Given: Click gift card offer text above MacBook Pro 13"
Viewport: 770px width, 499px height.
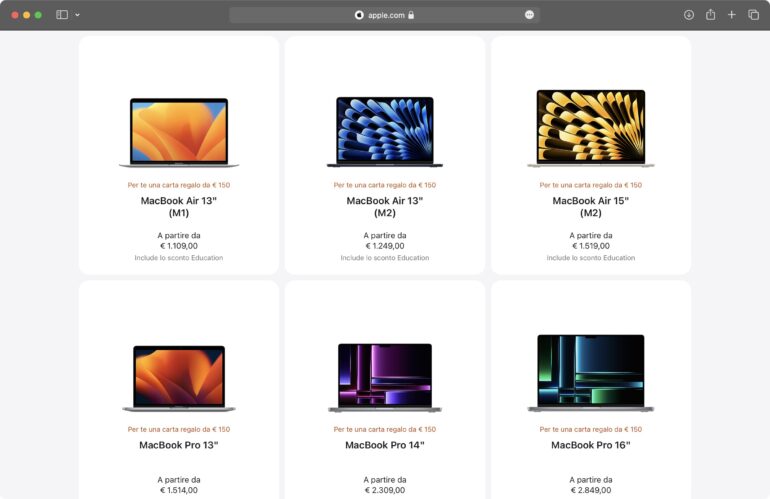Looking at the screenshot, I should click(x=179, y=429).
